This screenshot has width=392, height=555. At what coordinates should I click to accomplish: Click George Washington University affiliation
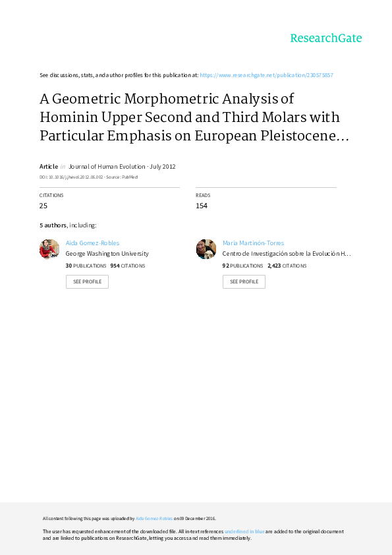tap(107, 253)
